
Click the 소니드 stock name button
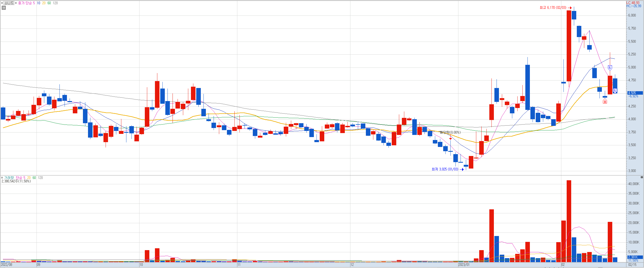point(9,3)
